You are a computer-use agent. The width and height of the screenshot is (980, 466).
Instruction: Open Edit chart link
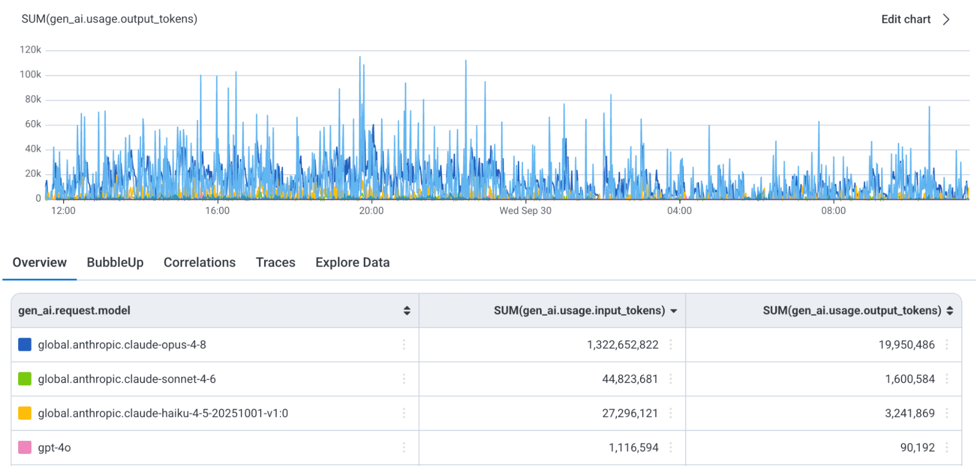tap(905, 19)
